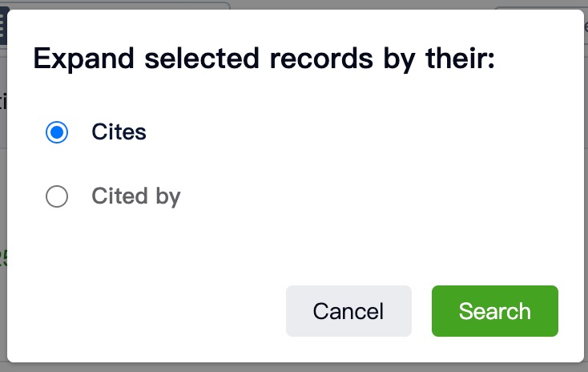Select the Cites radio button
This screenshot has height=372, width=588.
[x=57, y=132]
